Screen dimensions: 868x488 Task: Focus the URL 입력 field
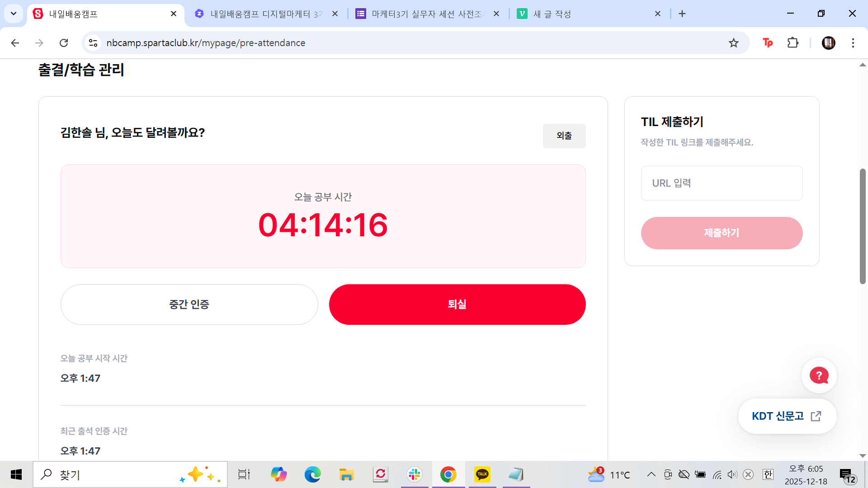722,183
